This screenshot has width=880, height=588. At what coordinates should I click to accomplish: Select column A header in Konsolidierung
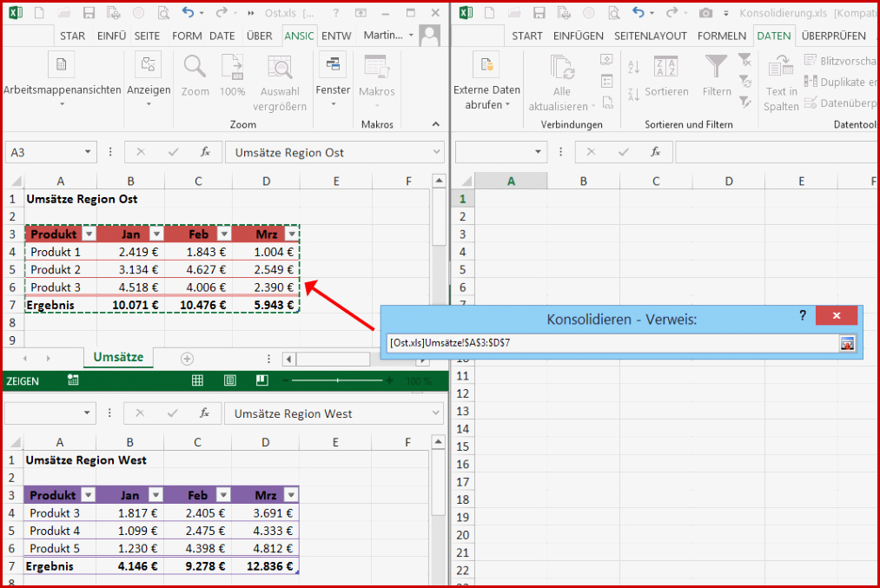[511, 182]
